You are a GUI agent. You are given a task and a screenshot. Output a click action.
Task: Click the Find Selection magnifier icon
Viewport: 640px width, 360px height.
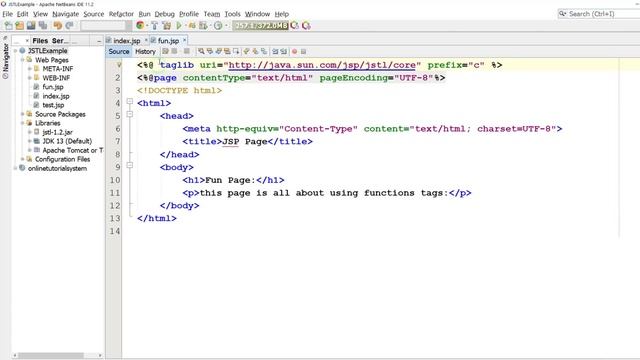[201, 51]
